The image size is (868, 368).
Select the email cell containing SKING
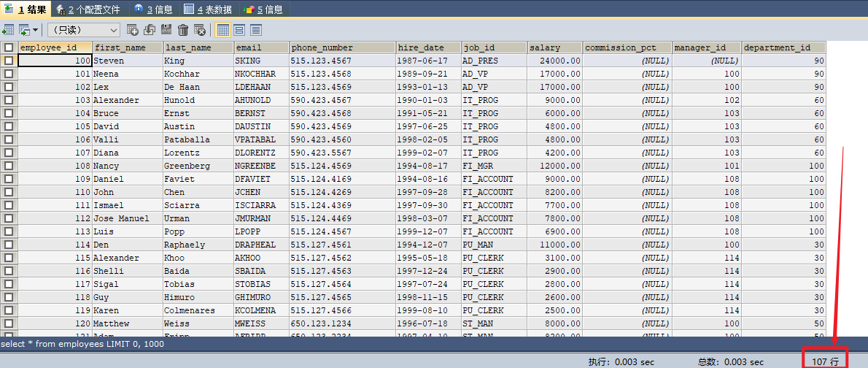tap(260, 61)
